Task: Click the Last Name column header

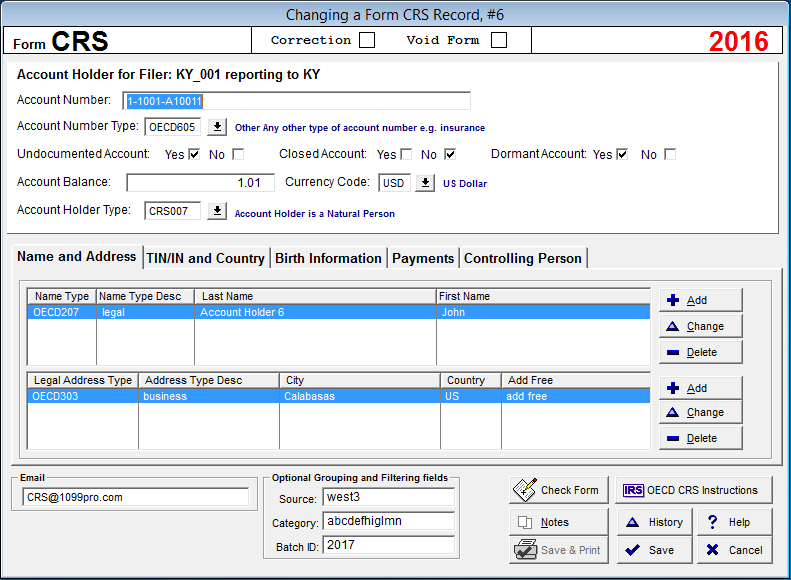Action: [315, 296]
